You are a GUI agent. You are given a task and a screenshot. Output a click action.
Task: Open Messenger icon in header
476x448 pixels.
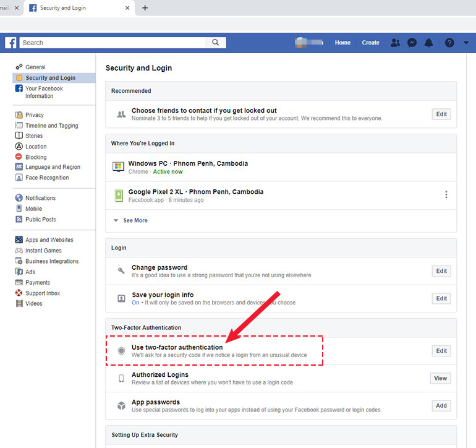(412, 43)
